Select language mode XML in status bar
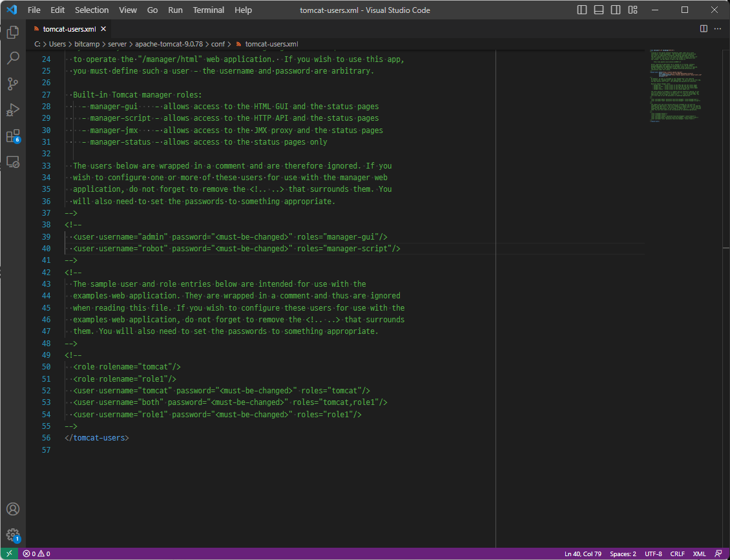Screen dimensions: 730x560 pyautogui.click(x=699, y=554)
